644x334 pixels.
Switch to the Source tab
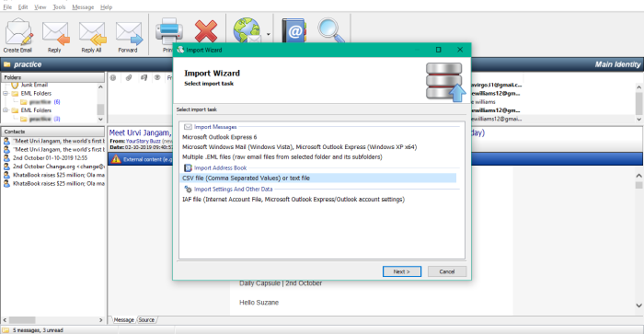(146, 319)
